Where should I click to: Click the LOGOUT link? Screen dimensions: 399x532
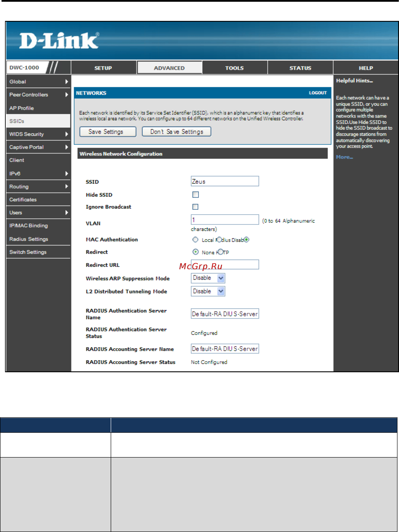[318, 93]
